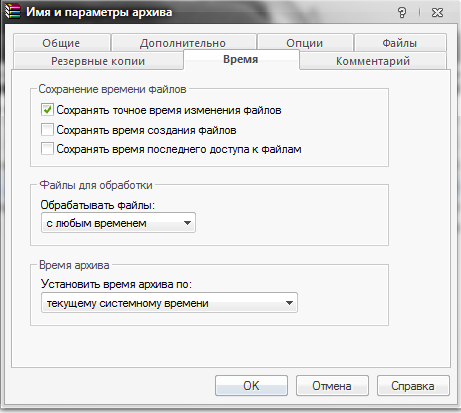The width and height of the screenshot is (461, 413).
Task: Switch to the Дополнительно tab
Action: (x=183, y=43)
